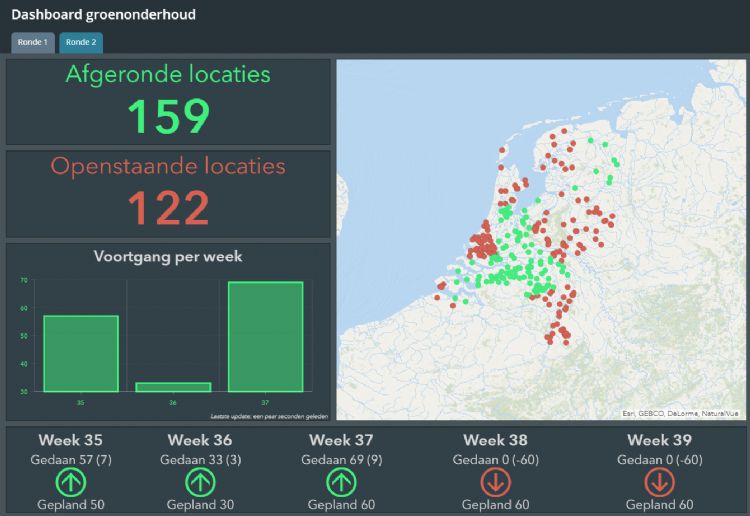Click the Afgeronde locaties heading
This screenshot has width=750, height=516.
168,74
